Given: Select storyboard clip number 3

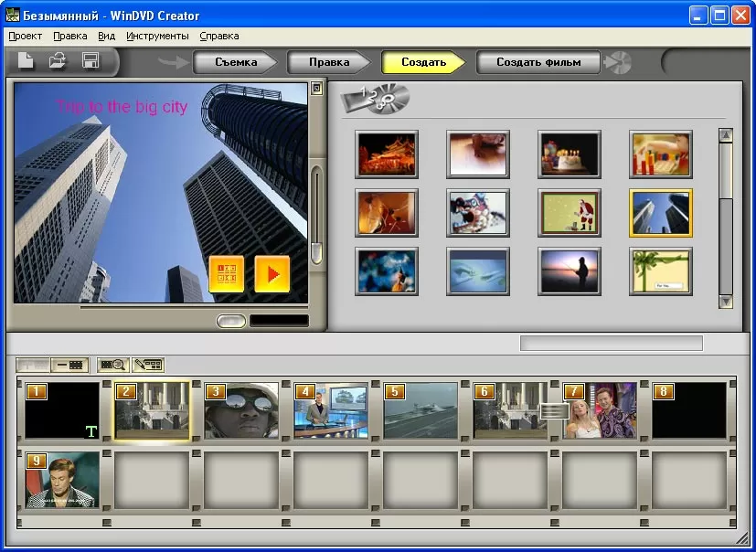Looking at the screenshot, I should 241,411.
